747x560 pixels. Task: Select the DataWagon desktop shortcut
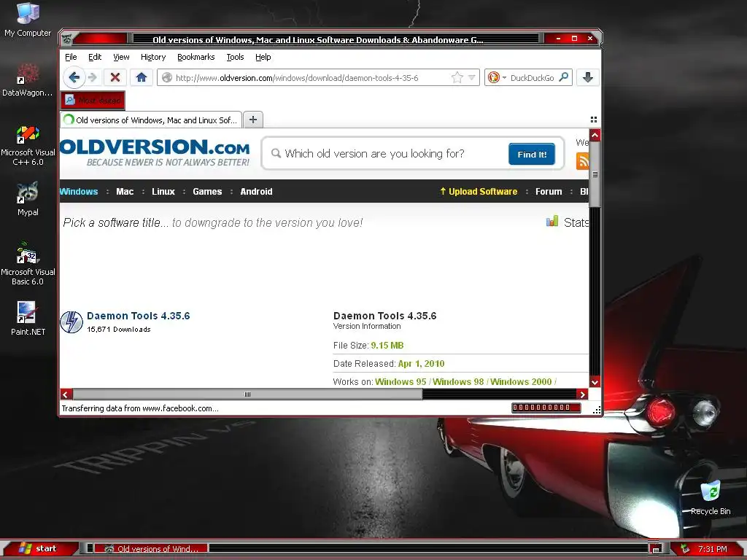tap(28, 79)
